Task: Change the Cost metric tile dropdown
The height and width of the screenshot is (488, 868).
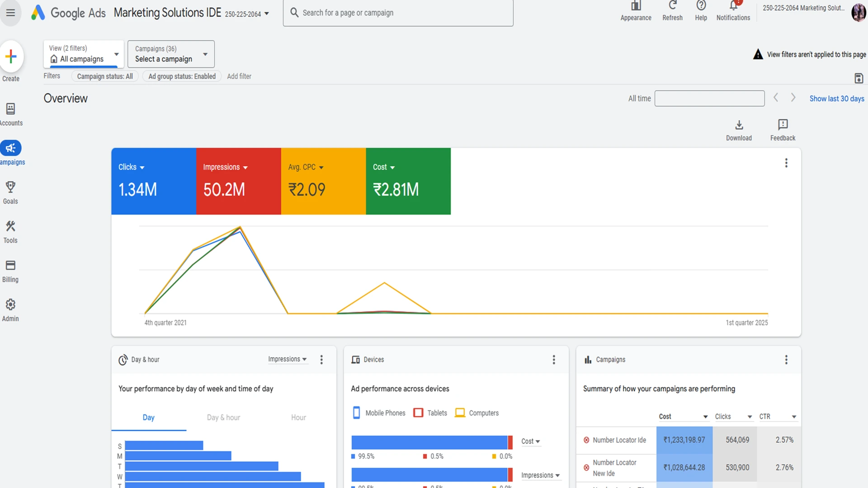Action: coord(384,167)
